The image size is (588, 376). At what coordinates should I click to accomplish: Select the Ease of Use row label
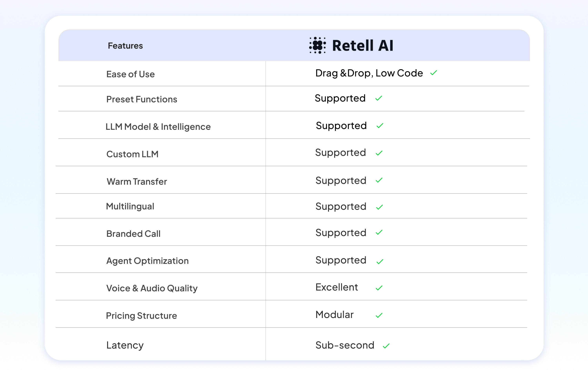click(130, 74)
